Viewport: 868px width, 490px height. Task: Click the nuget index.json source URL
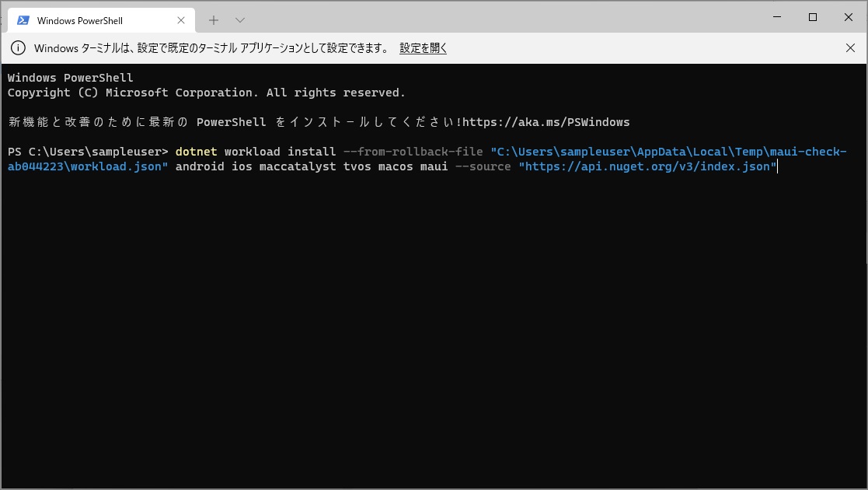pos(647,166)
